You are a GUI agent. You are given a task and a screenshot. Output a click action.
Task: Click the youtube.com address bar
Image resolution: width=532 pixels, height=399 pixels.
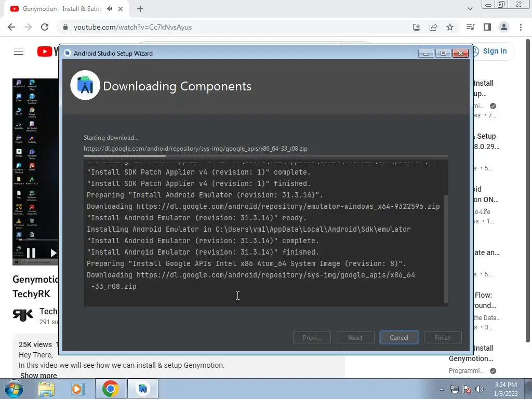tap(234, 27)
